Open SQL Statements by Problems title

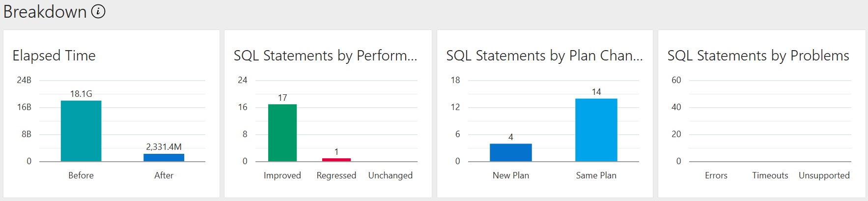tap(758, 56)
